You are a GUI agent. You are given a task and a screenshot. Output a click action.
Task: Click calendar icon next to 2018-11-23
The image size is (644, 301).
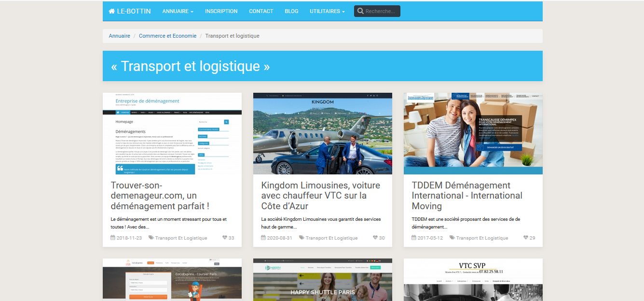[113, 238]
